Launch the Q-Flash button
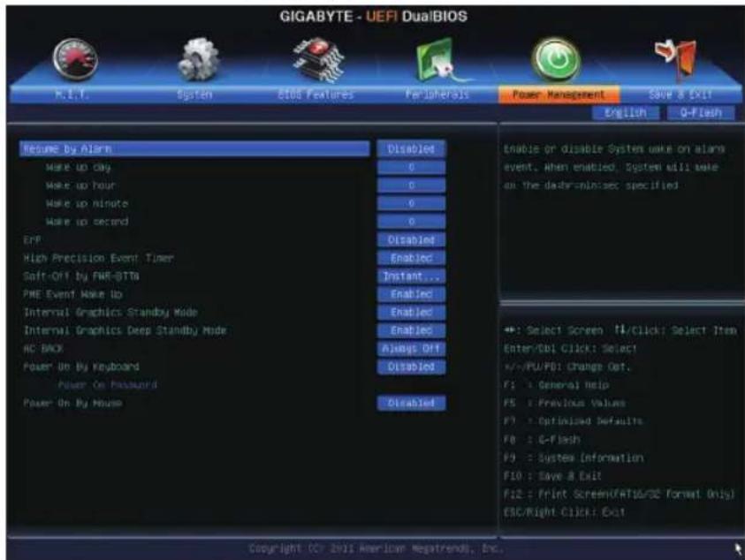Viewport: 745px width, 560px height. point(701,113)
